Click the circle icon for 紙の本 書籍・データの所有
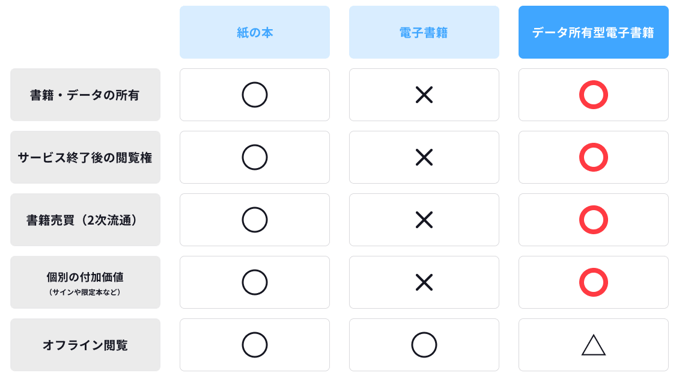The image size is (679, 378). coord(255,94)
